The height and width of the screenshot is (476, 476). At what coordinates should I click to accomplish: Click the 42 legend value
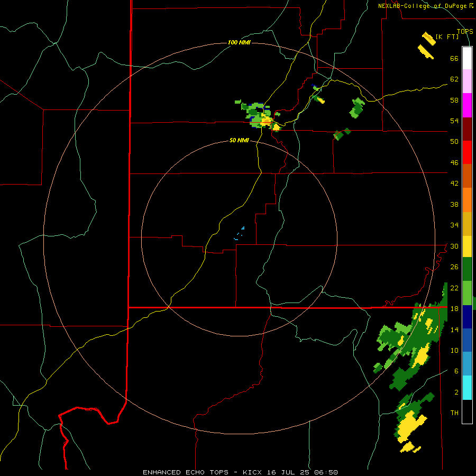[454, 184]
